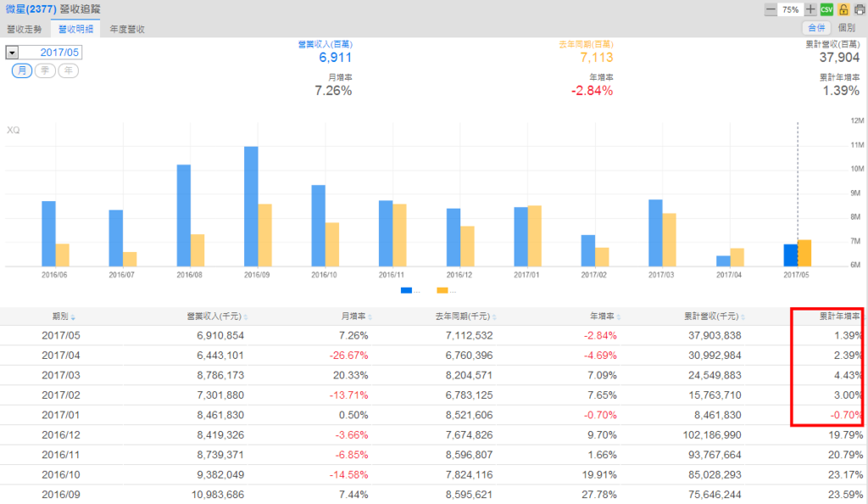Click revenue value 8,786,173
Image resolution: width=868 pixels, height=504 pixels.
click(x=220, y=376)
